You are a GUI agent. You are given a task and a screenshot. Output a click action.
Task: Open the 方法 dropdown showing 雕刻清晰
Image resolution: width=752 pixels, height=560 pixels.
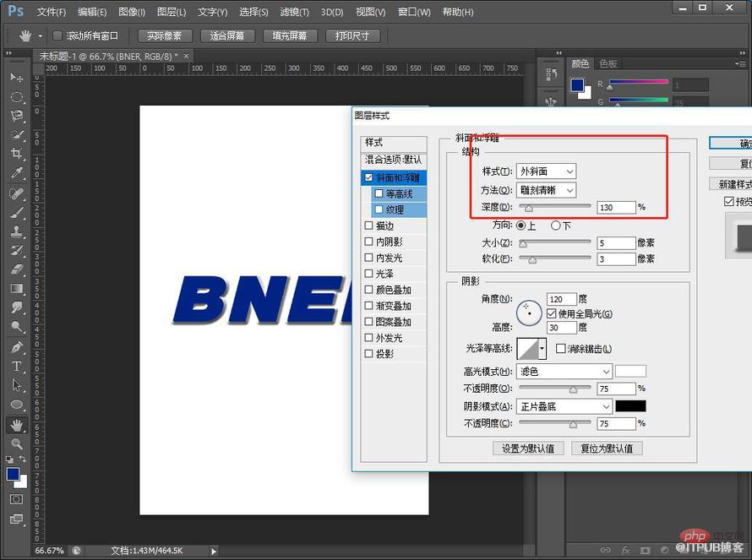[546, 190]
